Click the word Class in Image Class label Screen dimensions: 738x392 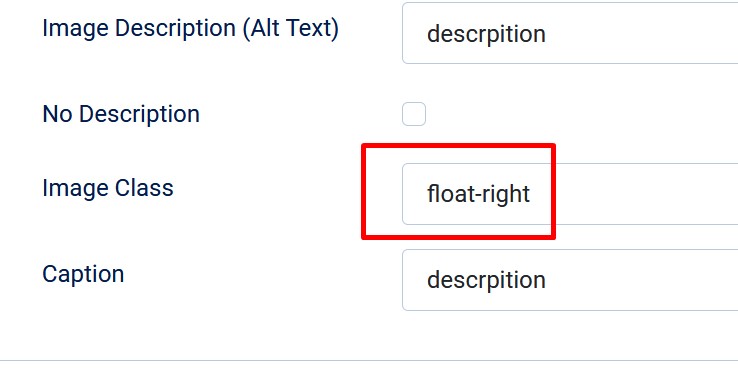(x=144, y=188)
